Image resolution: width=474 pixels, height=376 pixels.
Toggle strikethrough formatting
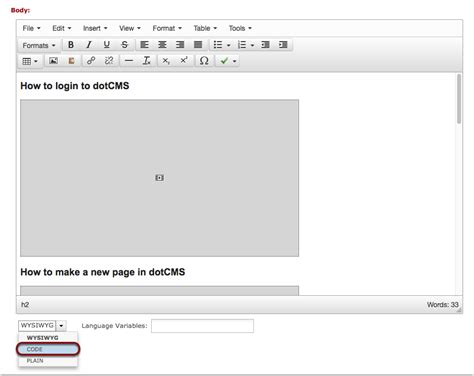coord(124,45)
